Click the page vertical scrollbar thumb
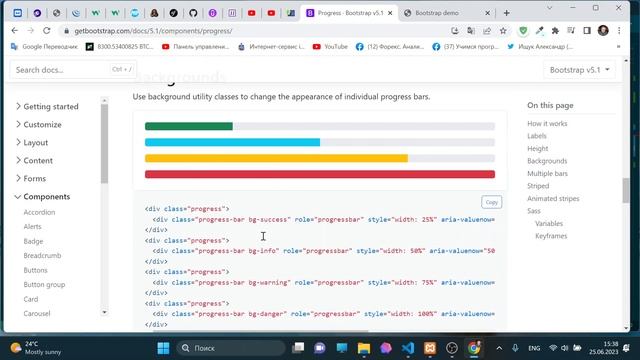 [x=626, y=190]
